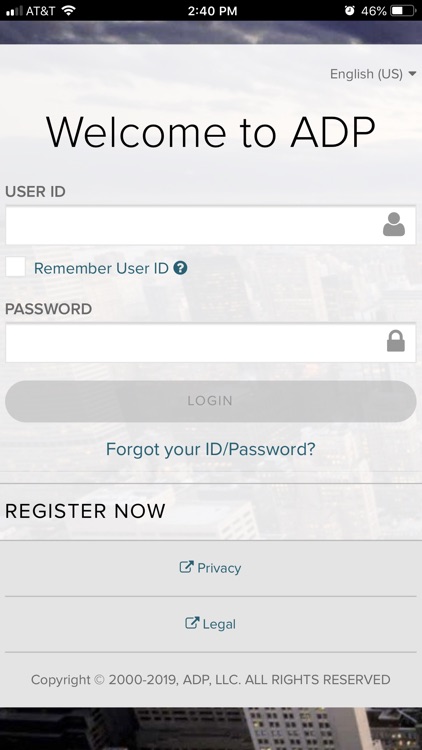Select REGISTER NOW
The image size is (422, 750).
click(85, 511)
